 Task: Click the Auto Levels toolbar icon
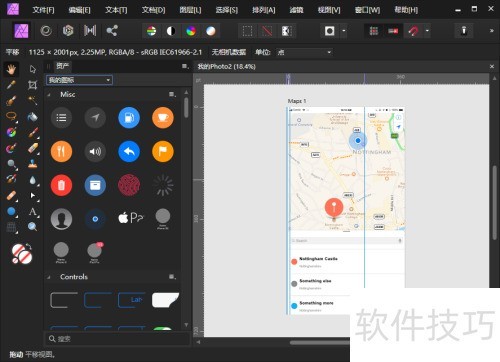(x=151, y=31)
